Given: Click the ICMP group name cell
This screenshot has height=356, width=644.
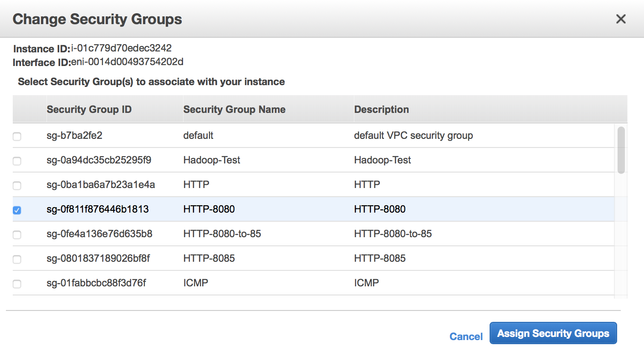Looking at the screenshot, I should 196,283.
